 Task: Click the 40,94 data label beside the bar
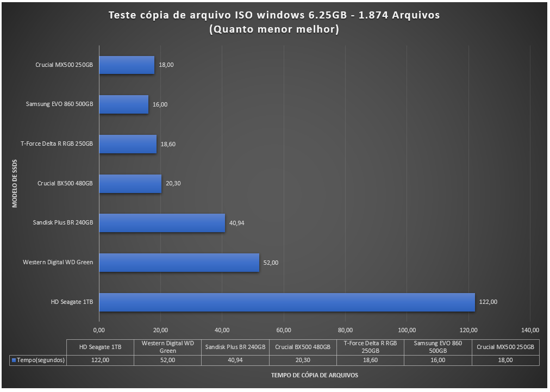237,223
